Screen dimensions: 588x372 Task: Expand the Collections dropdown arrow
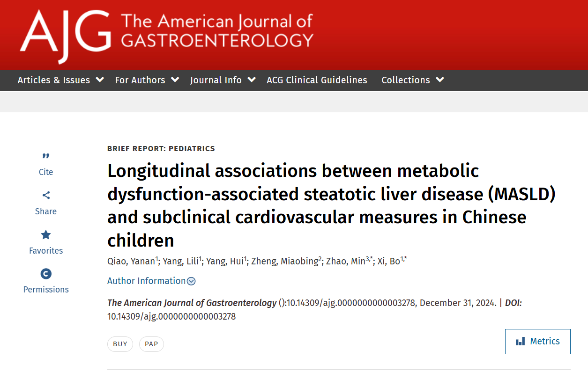pos(439,80)
